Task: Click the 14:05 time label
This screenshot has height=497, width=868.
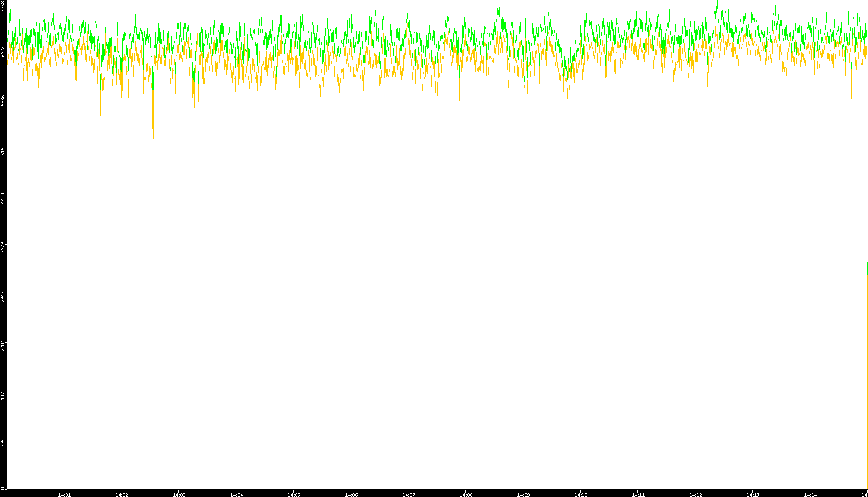Action: click(294, 495)
